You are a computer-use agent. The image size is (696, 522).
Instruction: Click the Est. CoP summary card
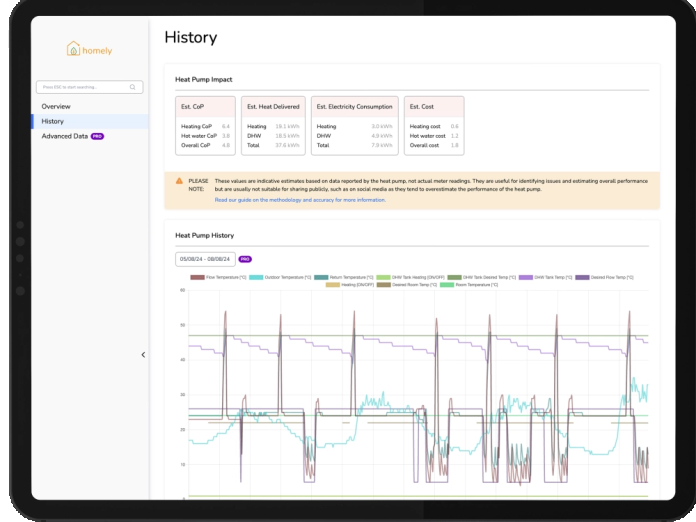[x=206, y=126]
